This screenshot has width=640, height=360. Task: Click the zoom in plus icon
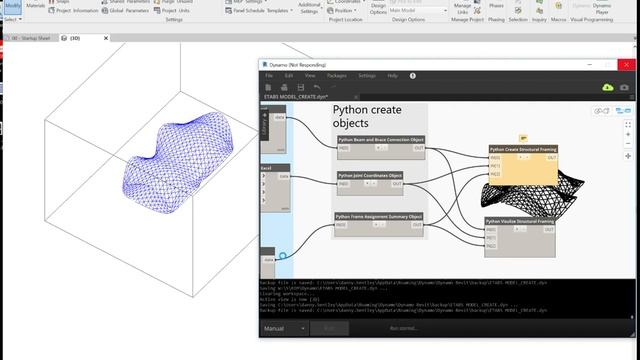point(628,134)
